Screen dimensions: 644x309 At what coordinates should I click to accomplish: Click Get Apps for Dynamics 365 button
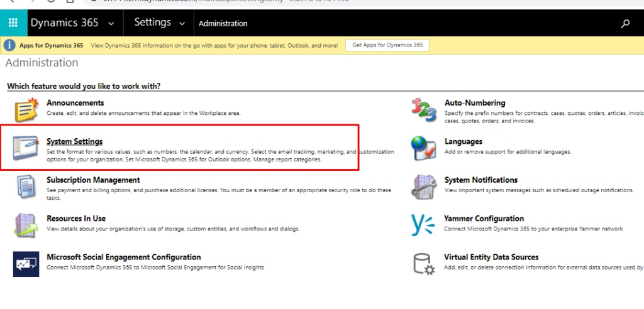click(387, 45)
